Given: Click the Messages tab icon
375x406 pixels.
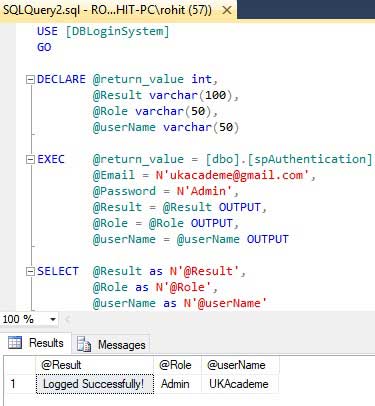Looking at the screenshot, I should coord(84,344).
